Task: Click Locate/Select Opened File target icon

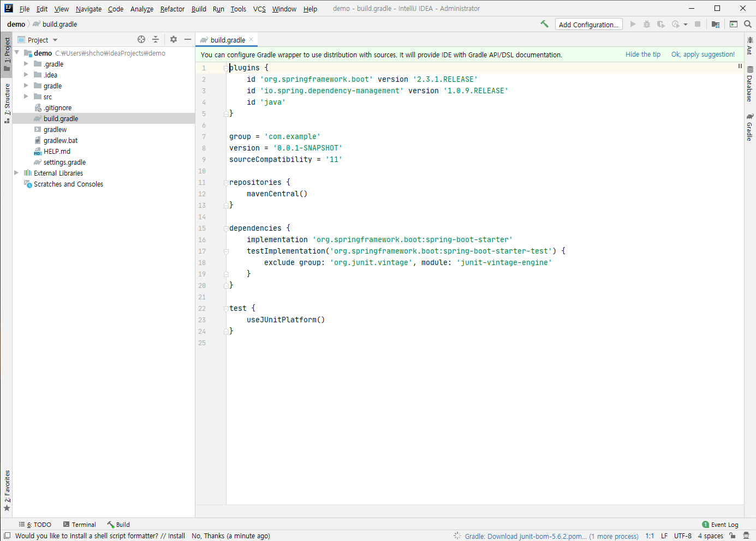Action: point(141,39)
